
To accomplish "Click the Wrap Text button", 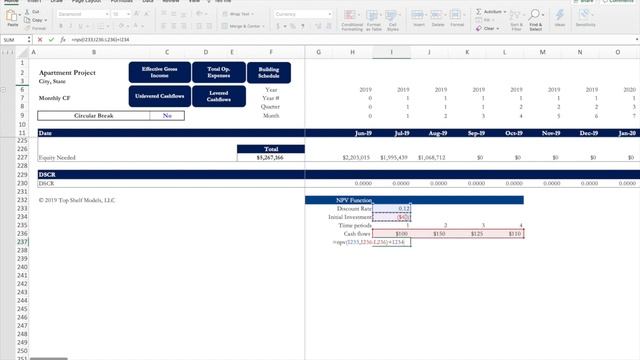I will click(238, 14).
